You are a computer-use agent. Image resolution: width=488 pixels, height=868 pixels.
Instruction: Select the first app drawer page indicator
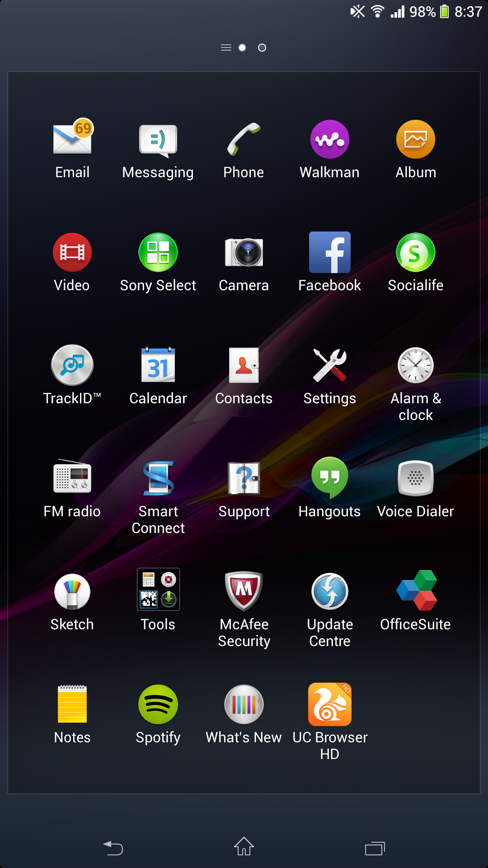[242, 47]
